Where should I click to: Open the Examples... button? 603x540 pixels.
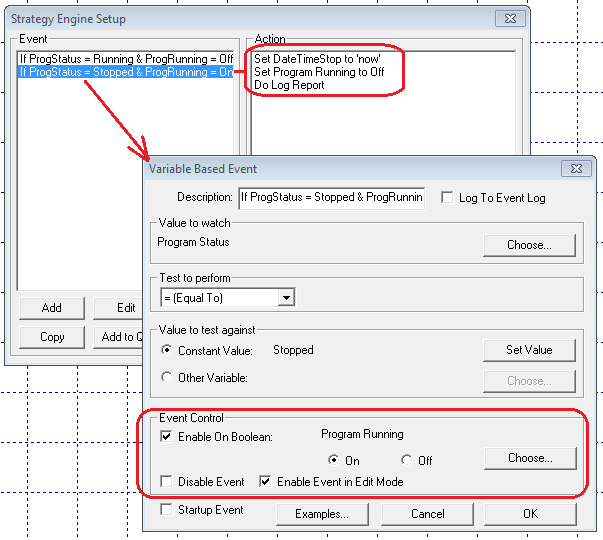[321, 514]
